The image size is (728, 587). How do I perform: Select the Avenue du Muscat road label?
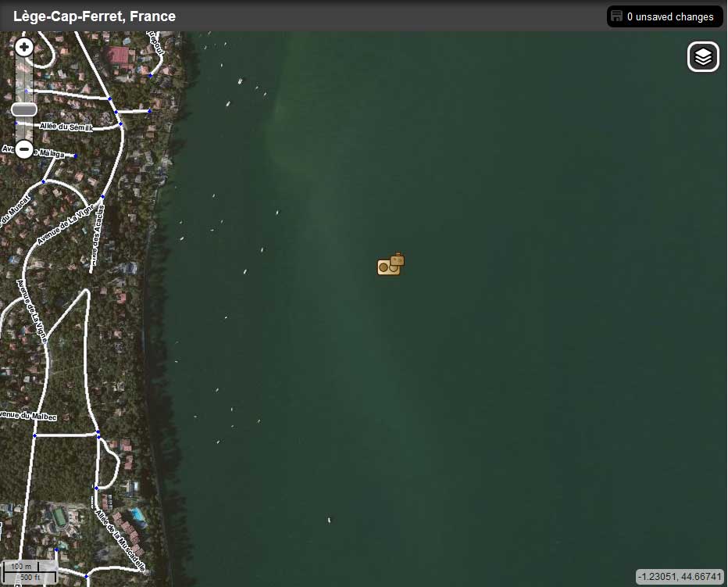pyautogui.click(x=16, y=208)
